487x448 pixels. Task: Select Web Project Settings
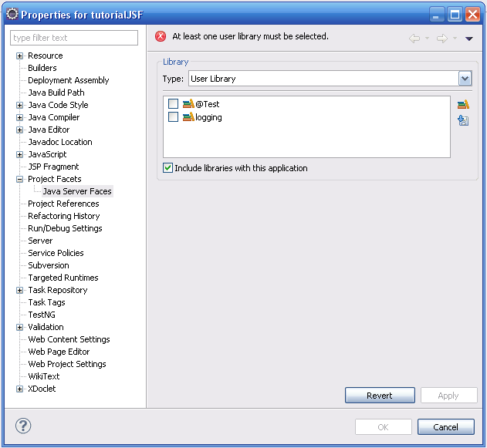click(67, 364)
